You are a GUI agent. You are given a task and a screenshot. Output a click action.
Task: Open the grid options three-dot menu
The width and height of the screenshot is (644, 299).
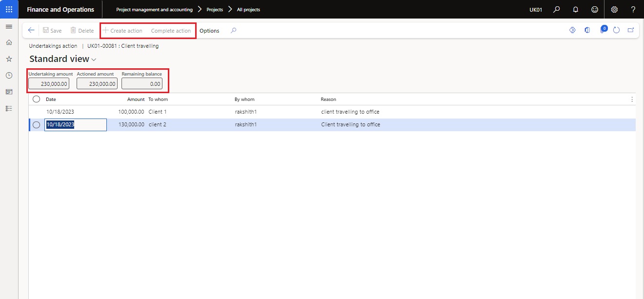632,99
